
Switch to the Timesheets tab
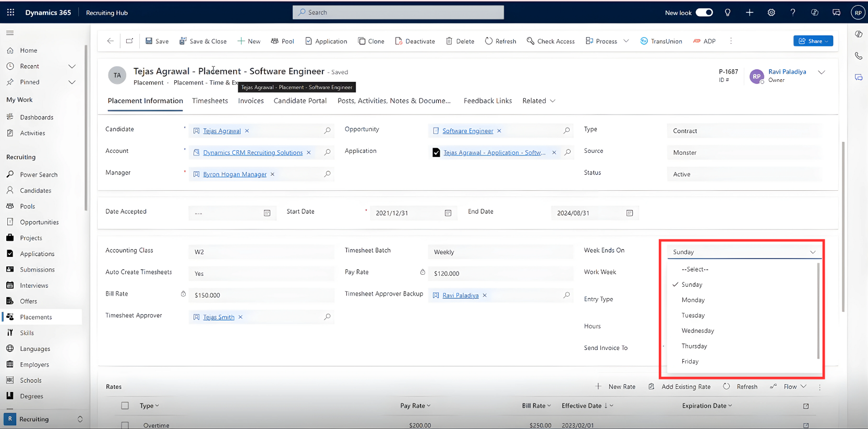210,101
